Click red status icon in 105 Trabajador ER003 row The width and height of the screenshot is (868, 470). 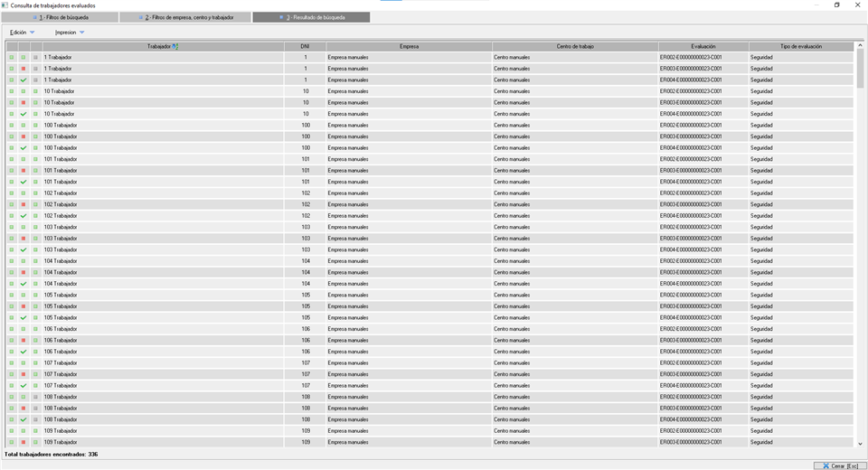coord(24,306)
